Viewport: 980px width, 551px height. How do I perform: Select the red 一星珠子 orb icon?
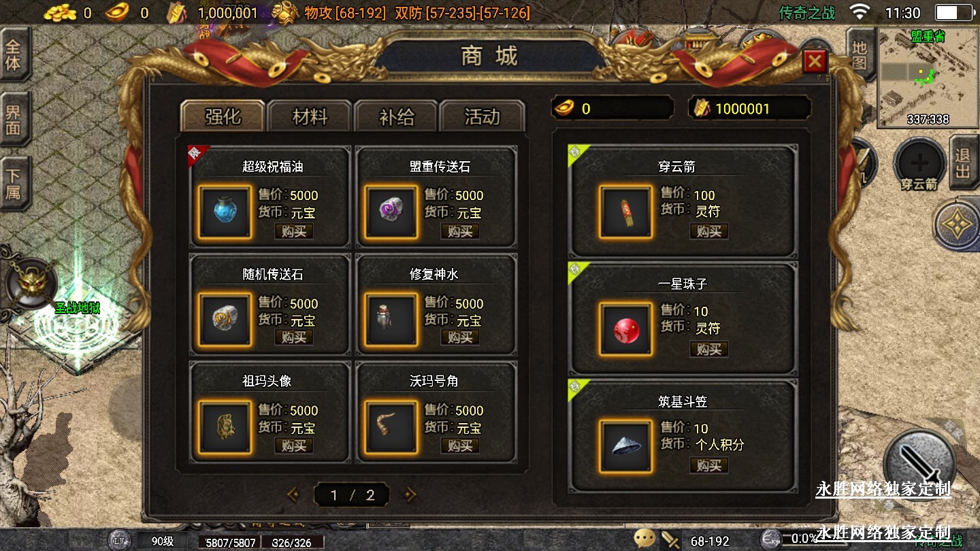[x=626, y=330]
